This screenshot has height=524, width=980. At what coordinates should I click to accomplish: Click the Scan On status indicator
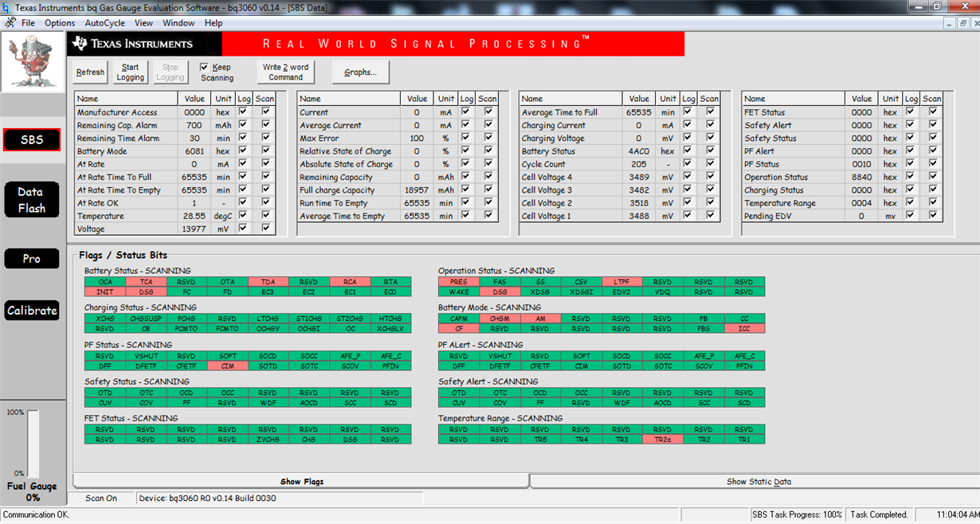click(101, 499)
